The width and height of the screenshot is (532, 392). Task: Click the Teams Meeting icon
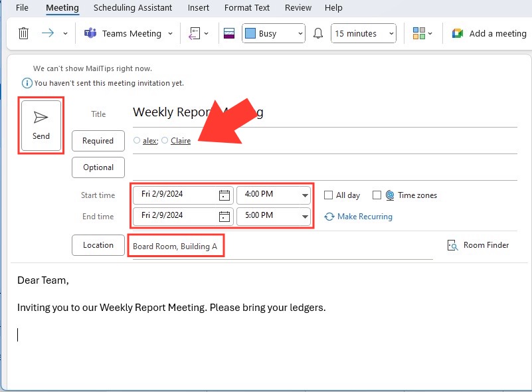point(90,33)
